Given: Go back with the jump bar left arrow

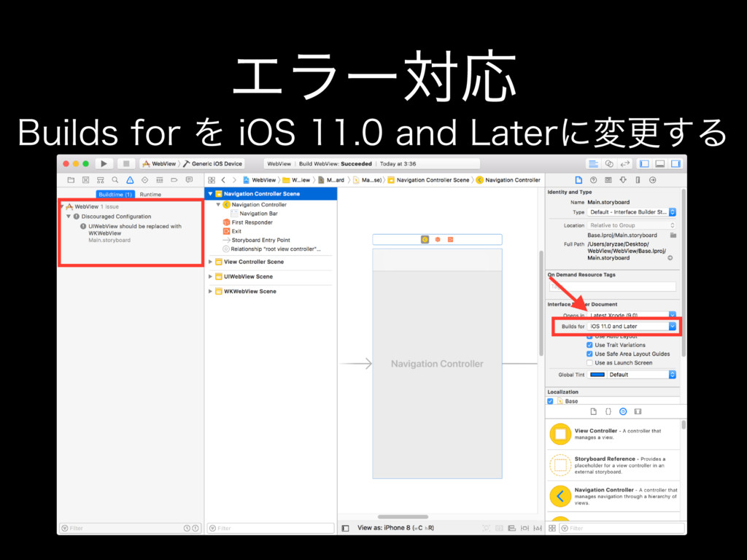Looking at the screenshot, I should coord(223,180).
